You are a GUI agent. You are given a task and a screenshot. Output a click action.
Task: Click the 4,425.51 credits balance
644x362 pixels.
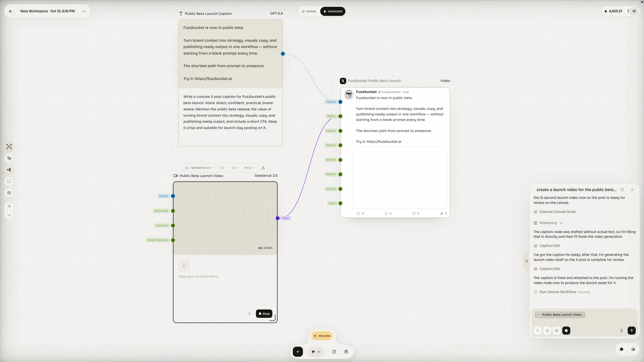(613, 11)
